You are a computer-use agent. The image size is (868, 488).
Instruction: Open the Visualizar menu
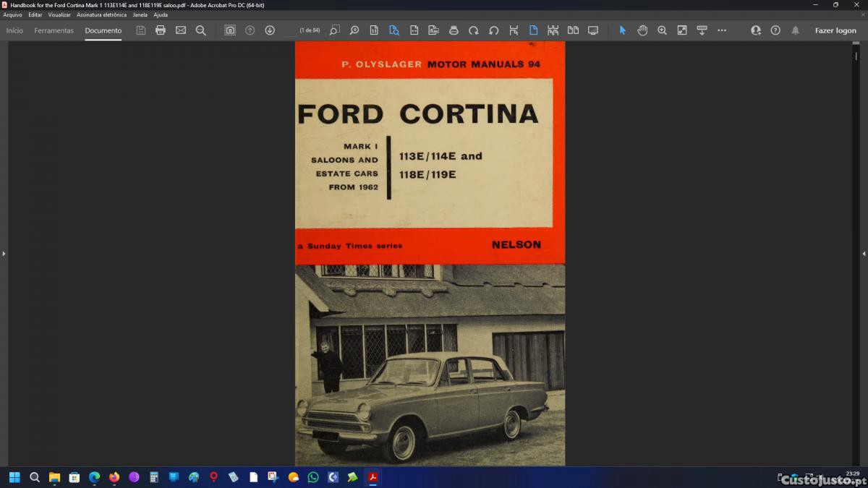coord(59,14)
